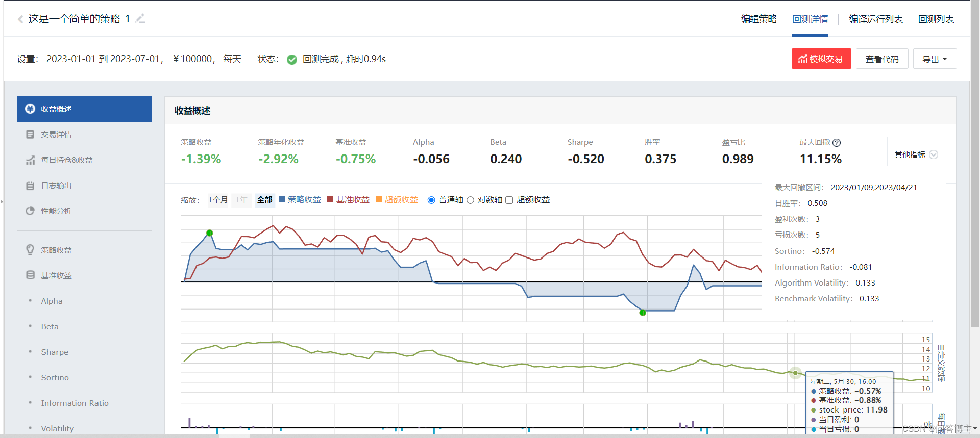This screenshot has height=438, width=980.
Task: Switch to 回测列表 tab
Action: point(936,19)
